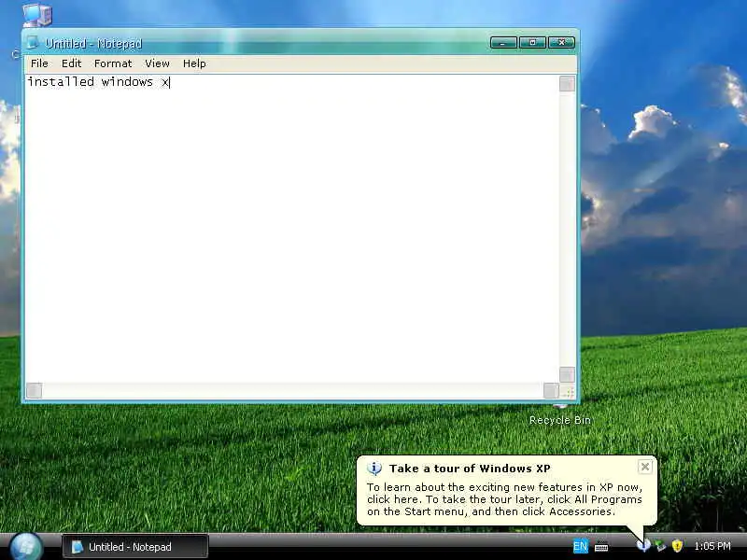Open the Edit menu in Notepad
The image size is (747, 560).
(x=72, y=63)
